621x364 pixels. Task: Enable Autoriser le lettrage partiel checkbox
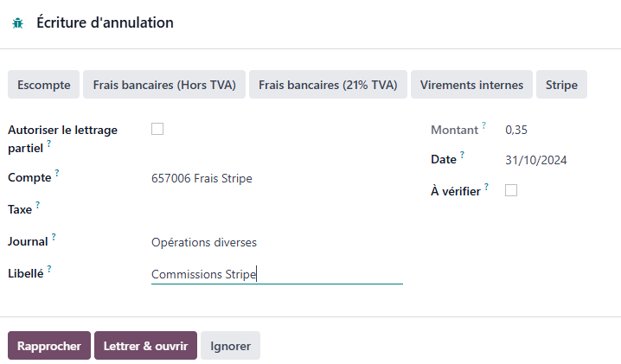[x=157, y=129]
